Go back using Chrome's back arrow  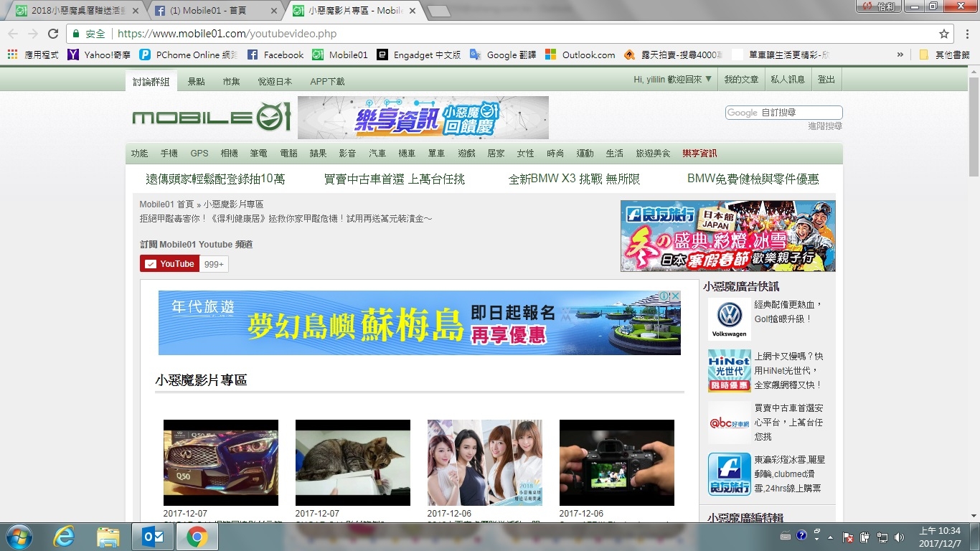pyautogui.click(x=13, y=34)
